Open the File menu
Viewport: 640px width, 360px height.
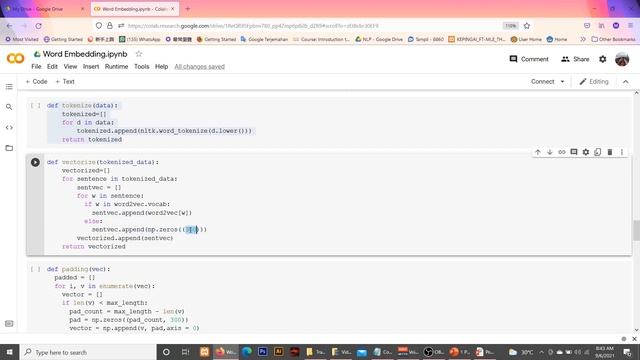point(36,67)
